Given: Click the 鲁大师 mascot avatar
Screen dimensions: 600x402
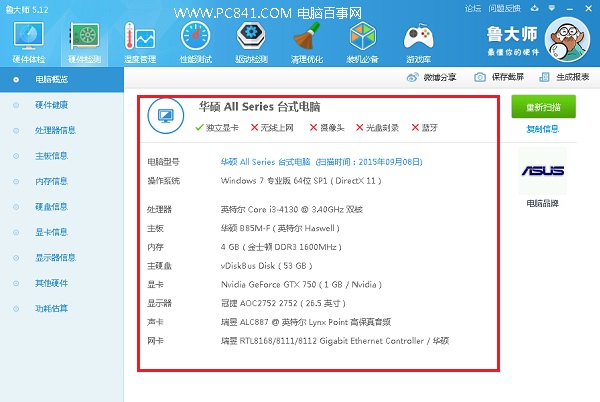Looking at the screenshot, I should point(567,40).
